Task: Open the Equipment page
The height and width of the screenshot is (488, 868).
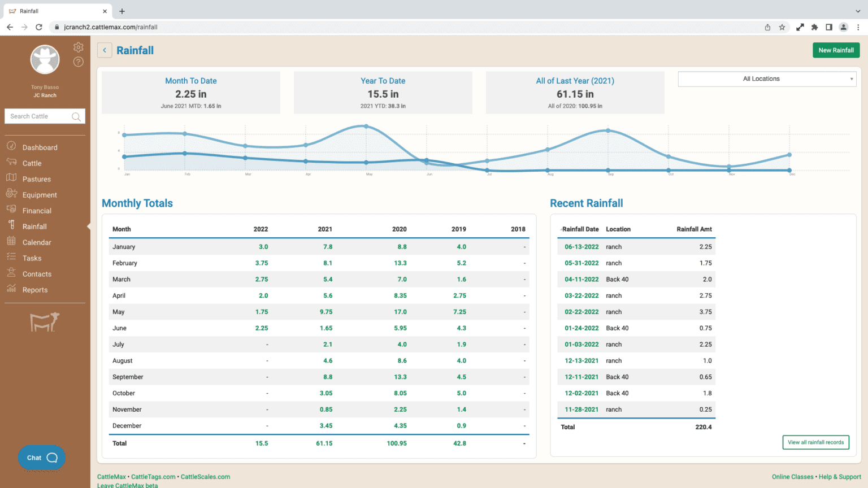Action: [x=40, y=194]
